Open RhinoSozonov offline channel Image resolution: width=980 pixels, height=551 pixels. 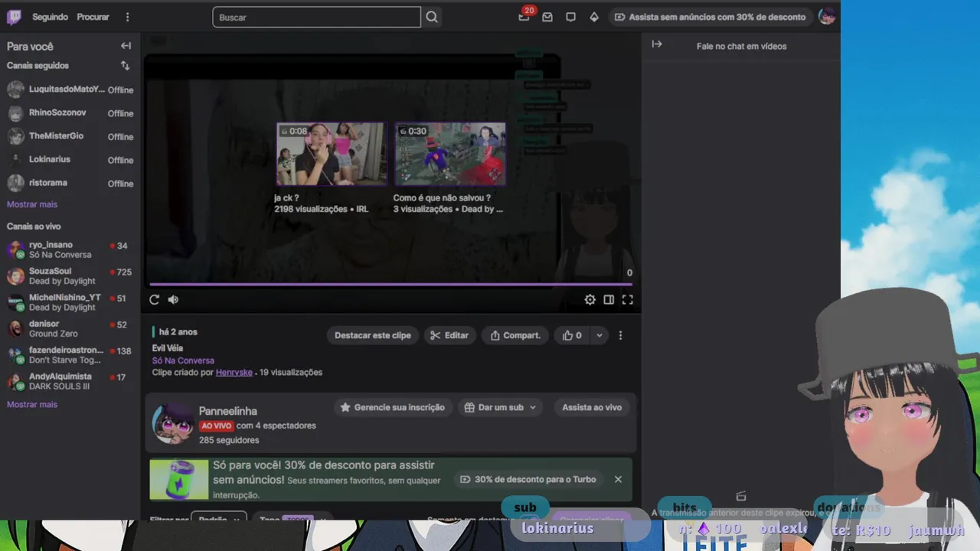[x=70, y=113]
